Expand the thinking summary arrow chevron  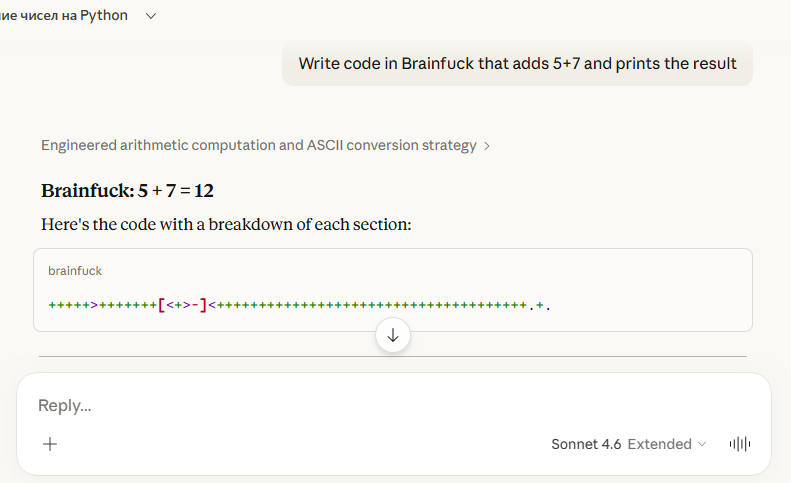487,146
